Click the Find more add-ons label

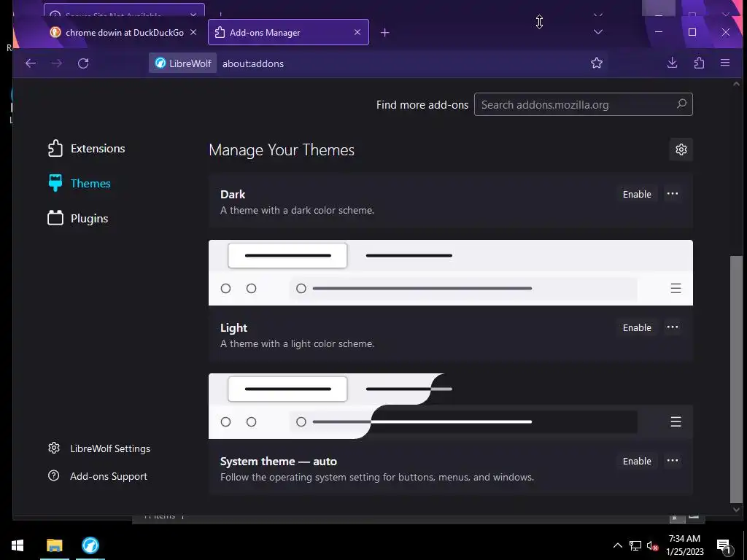click(x=422, y=105)
